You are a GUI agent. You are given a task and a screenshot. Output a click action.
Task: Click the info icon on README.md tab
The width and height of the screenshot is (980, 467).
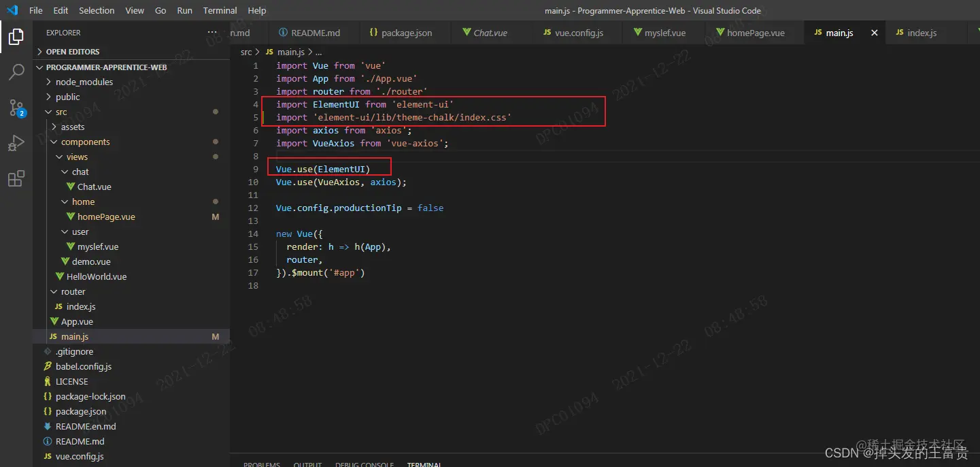pos(284,33)
